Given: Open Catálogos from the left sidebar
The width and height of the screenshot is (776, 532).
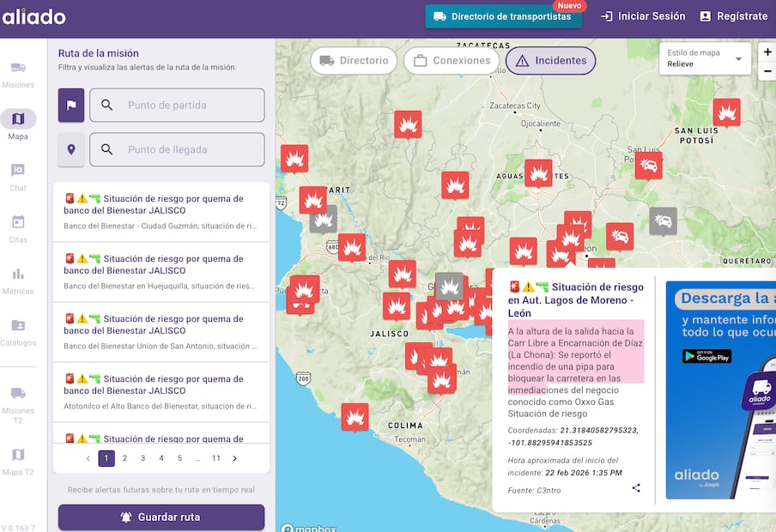Looking at the screenshot, I should pyautogui.click(x=18, y=328).
